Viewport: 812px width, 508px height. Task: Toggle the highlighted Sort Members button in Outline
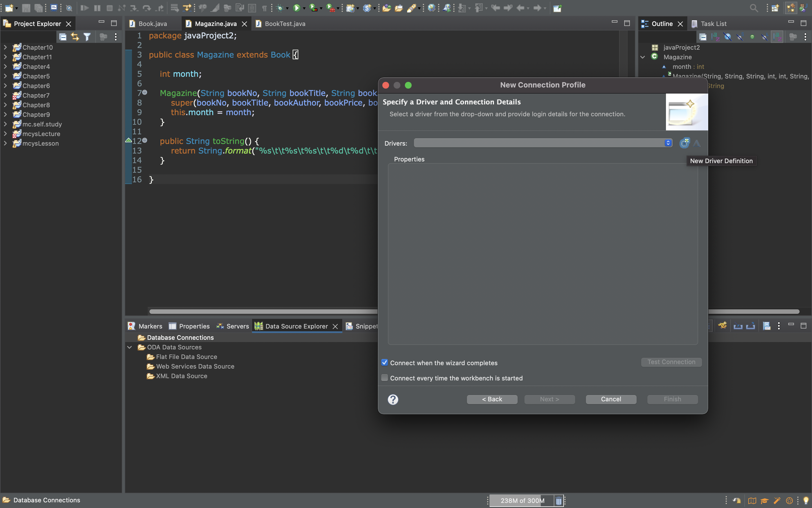(777, 37)
